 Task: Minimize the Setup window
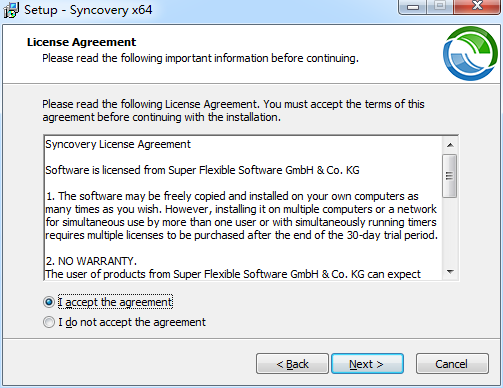point(413,7)
